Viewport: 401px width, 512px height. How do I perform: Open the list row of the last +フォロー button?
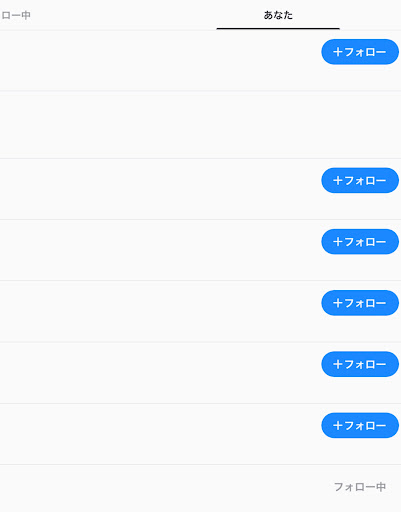tap(200, 434)
